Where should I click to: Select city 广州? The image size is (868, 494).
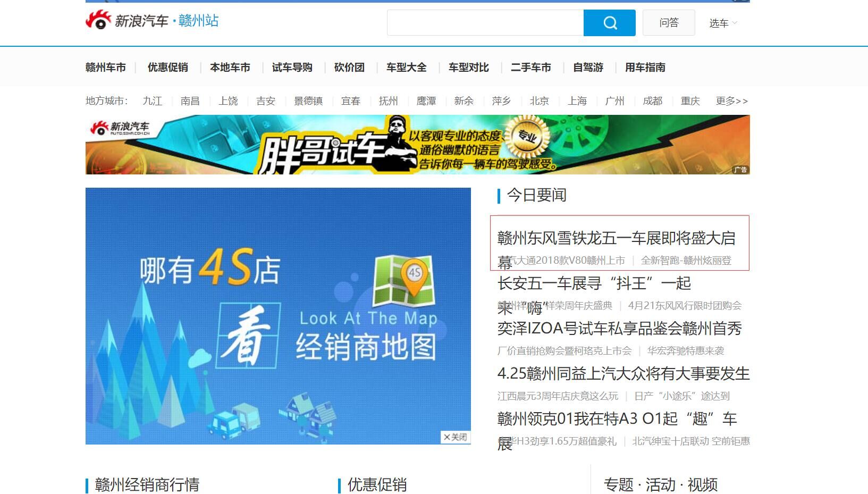[x=615, y=101]
